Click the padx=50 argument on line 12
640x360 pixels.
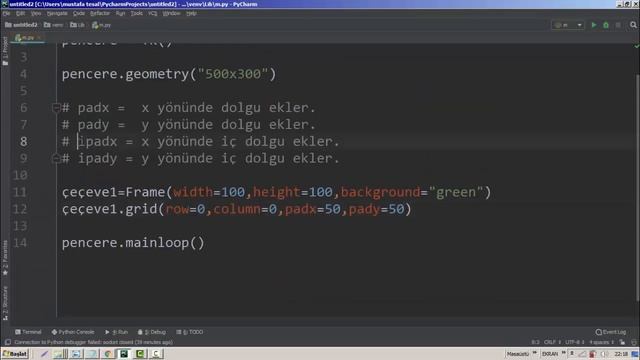(313, 209)
